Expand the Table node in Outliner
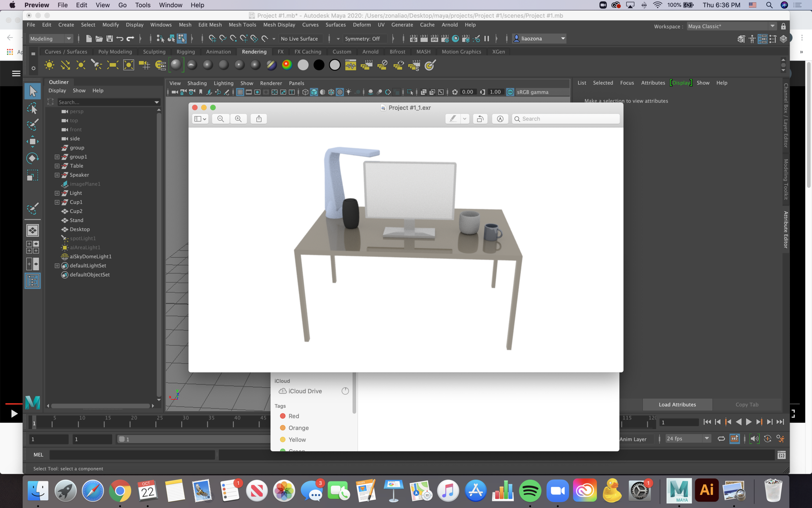Viewport: 812px width, 508px height. (x=57, y=166)
